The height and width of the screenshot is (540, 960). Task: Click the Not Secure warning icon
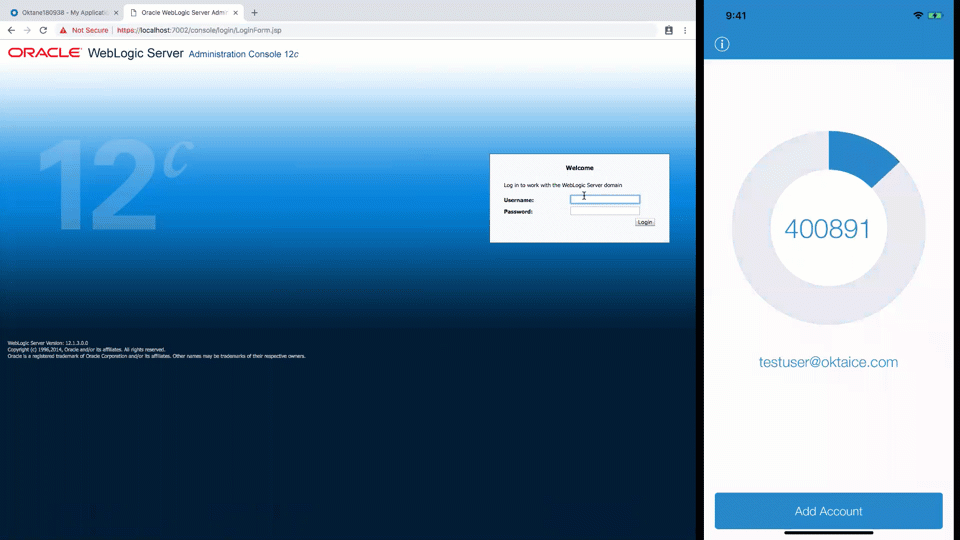(63, 30)
